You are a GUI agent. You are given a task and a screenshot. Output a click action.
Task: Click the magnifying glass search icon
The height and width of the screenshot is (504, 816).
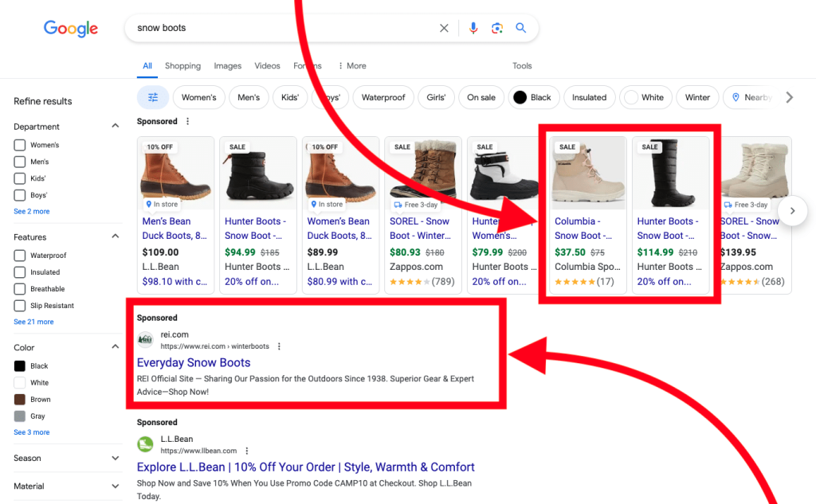[521, 28]
